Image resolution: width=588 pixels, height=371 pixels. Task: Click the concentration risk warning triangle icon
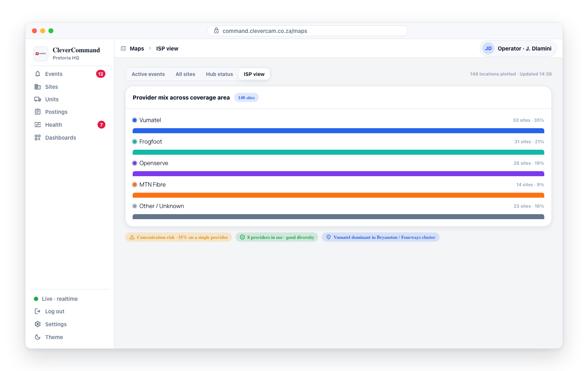(132, 237)
